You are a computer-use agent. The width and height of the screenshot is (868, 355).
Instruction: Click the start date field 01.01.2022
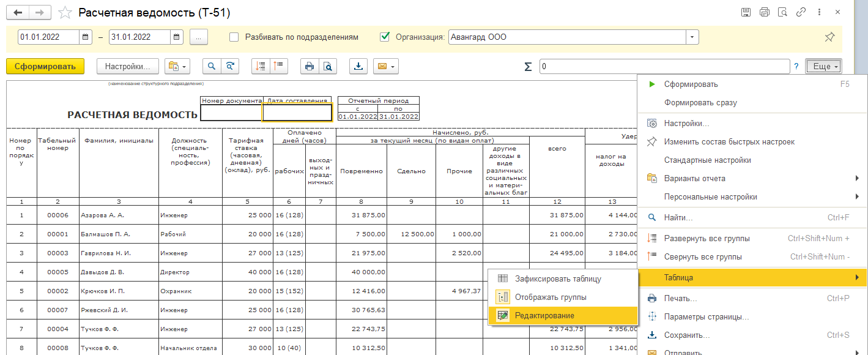click(49, 37)
